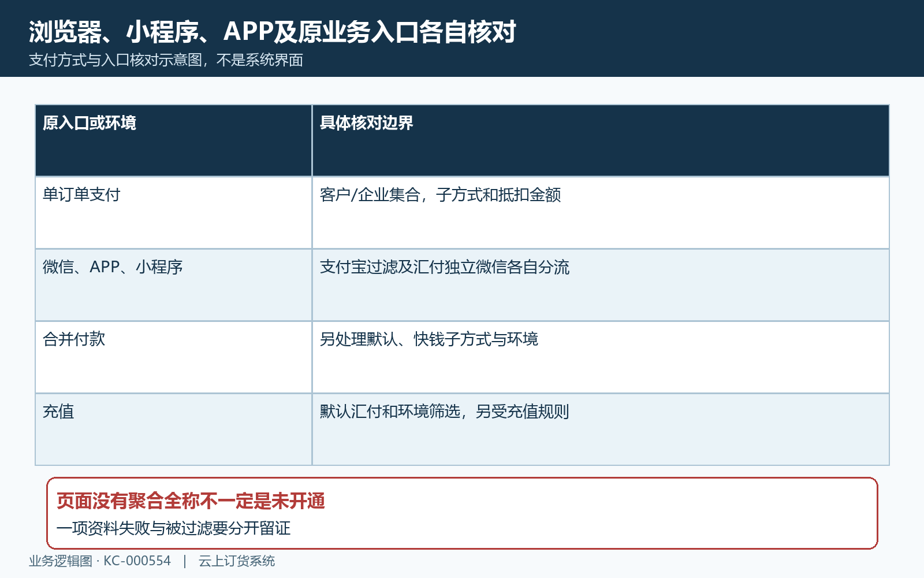Click the title 浏览器、小程序、APP及原业务入口各自核对
Screen dimensions: 924x578
(272, 32)
